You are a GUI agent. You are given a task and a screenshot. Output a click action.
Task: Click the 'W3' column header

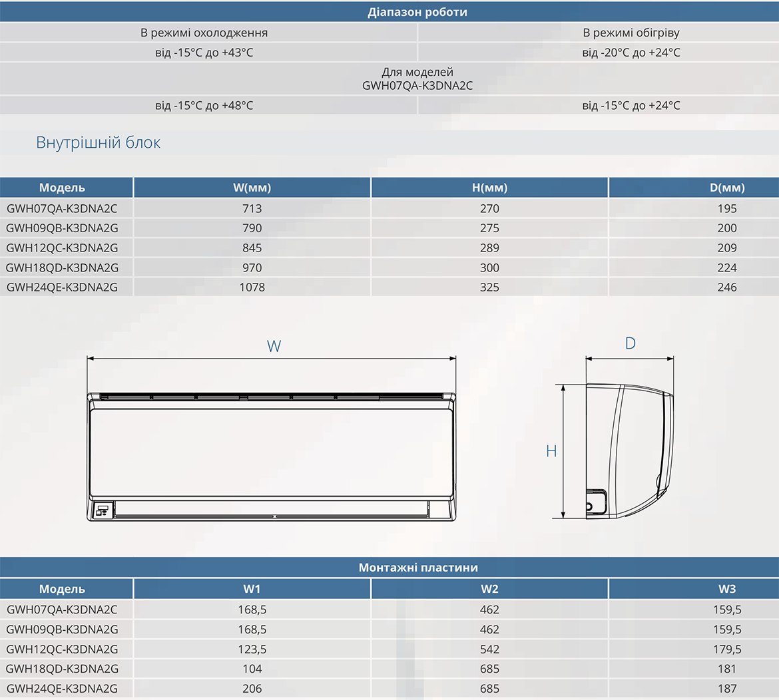point(727,589)
